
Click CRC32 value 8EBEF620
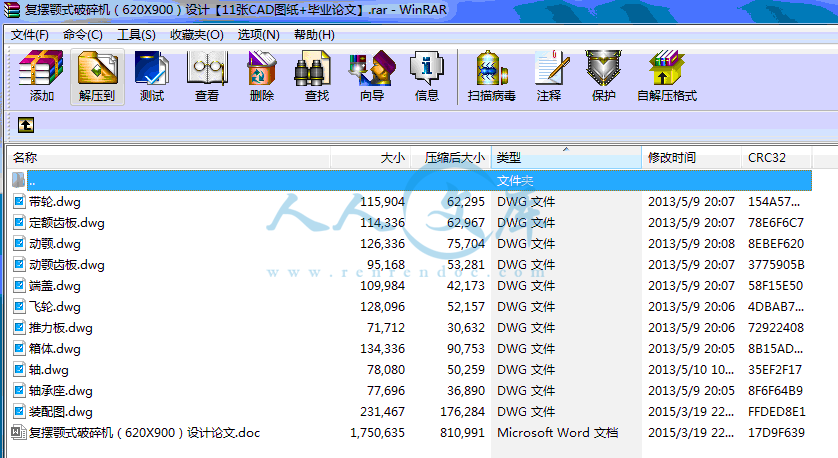[x=776, y=244]
